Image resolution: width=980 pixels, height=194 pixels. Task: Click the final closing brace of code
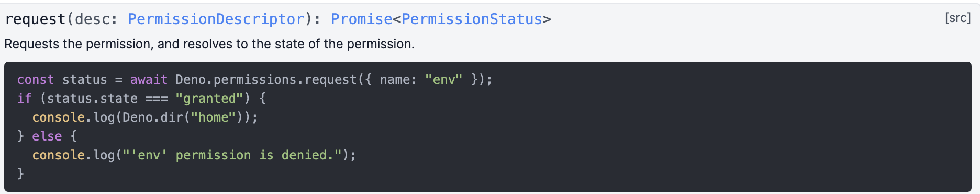[21, 174]
